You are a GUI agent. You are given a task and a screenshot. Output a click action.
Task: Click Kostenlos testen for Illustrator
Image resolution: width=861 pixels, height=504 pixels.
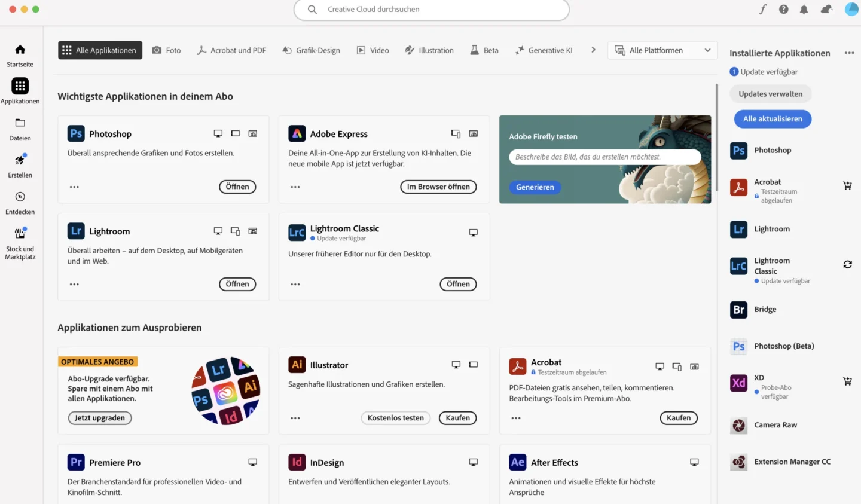tap(395, 418)
